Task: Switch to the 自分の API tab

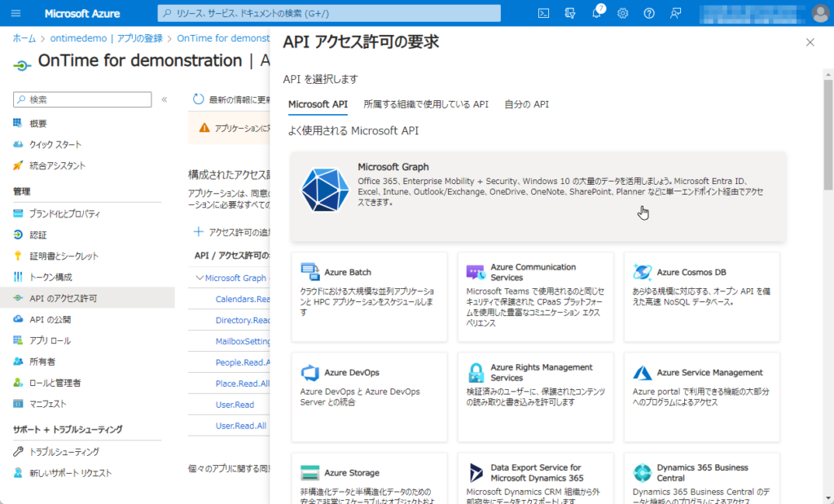Action: coord(526,104)
